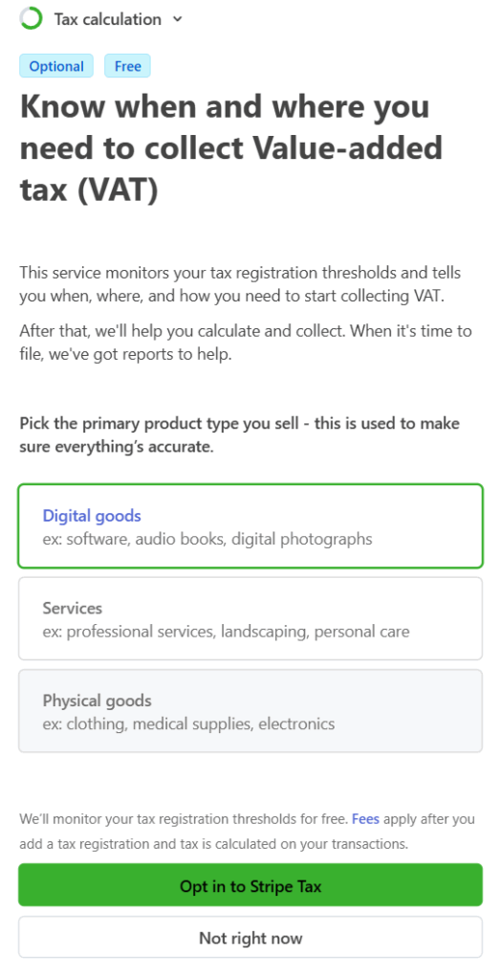501x980 pixels.
Task: Click the Services title text
Action: (x=73, y=608)
